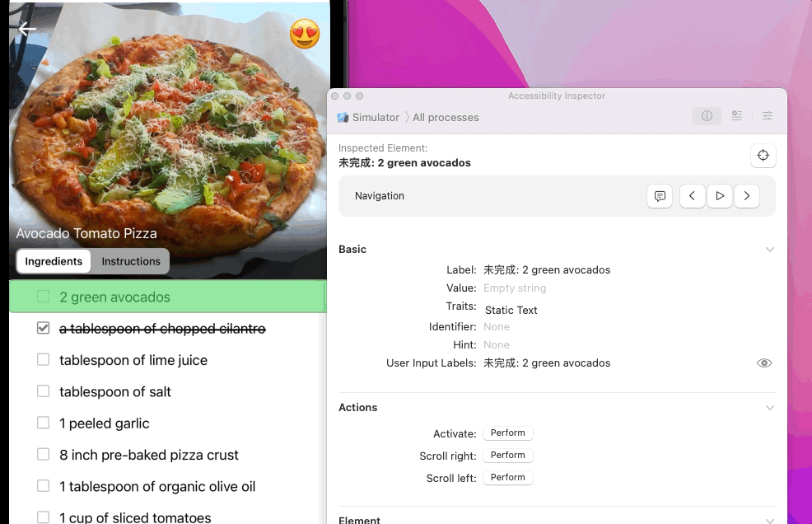Toggle the speech bubble speak button

pos(659,196)
